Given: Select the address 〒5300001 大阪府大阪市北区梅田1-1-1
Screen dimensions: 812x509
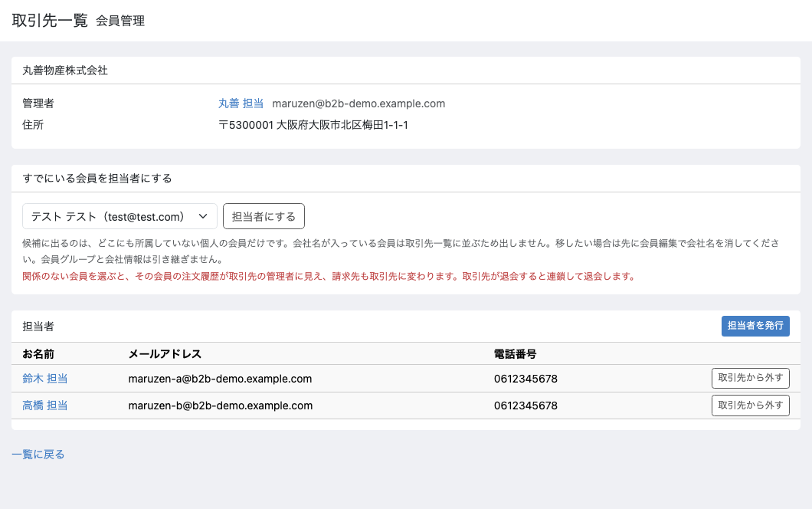Looking at the screenshot, I should (313, 125).
